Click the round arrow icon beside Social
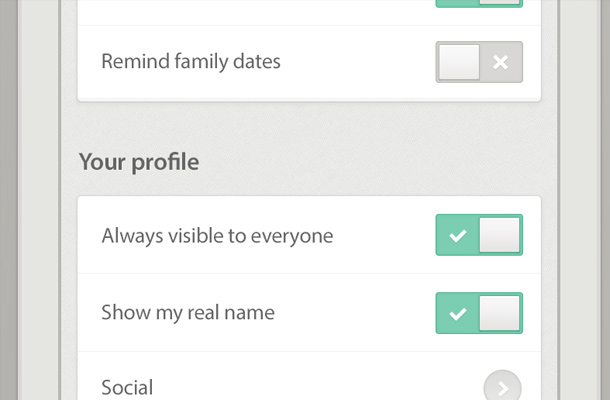The height and width of the screenshot is (400, 610). (x=502, y=386)
